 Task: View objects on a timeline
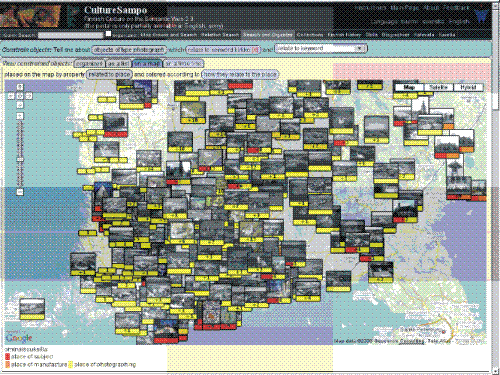coord(183,63)
